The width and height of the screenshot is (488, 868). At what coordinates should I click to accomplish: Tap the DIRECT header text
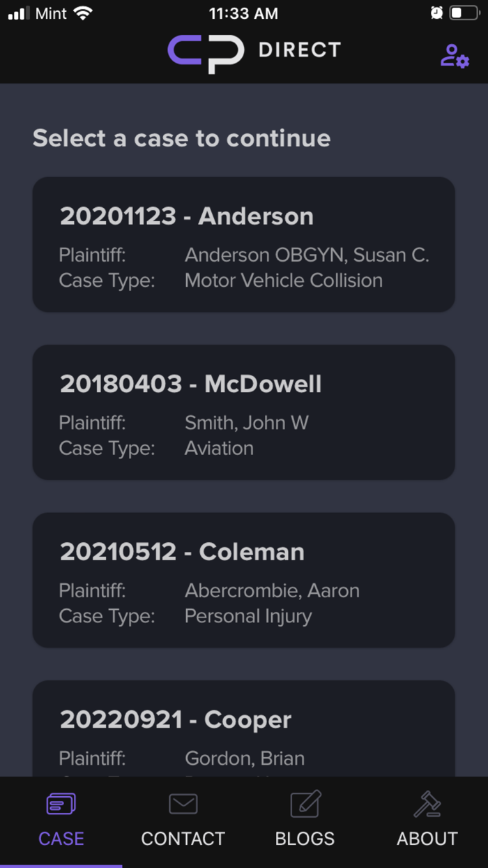(300, 50)
